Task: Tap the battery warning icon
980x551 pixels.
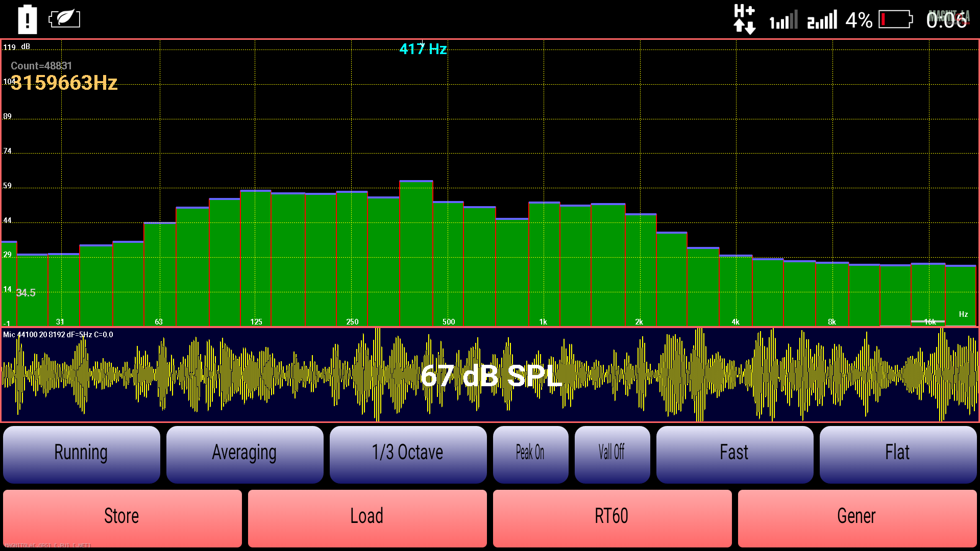Action: (28, 20)
